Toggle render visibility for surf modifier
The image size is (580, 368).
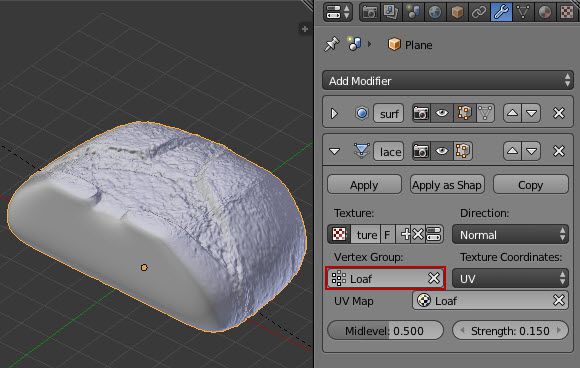point(421,113)
